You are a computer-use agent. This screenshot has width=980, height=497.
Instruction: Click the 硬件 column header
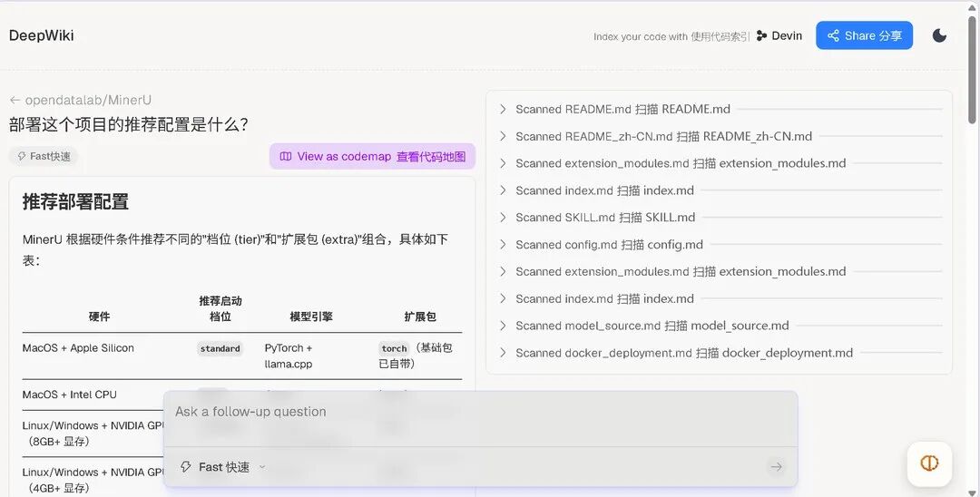(x=99, y=317)
